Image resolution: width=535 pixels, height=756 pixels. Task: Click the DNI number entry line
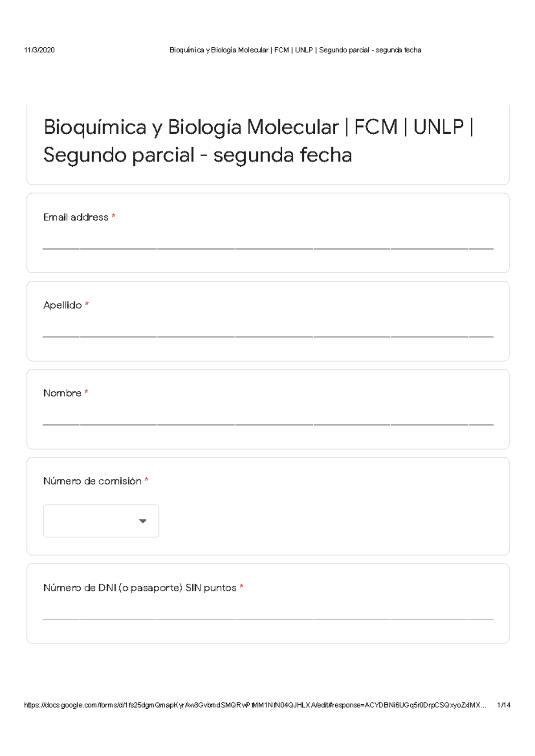[267, 619]
